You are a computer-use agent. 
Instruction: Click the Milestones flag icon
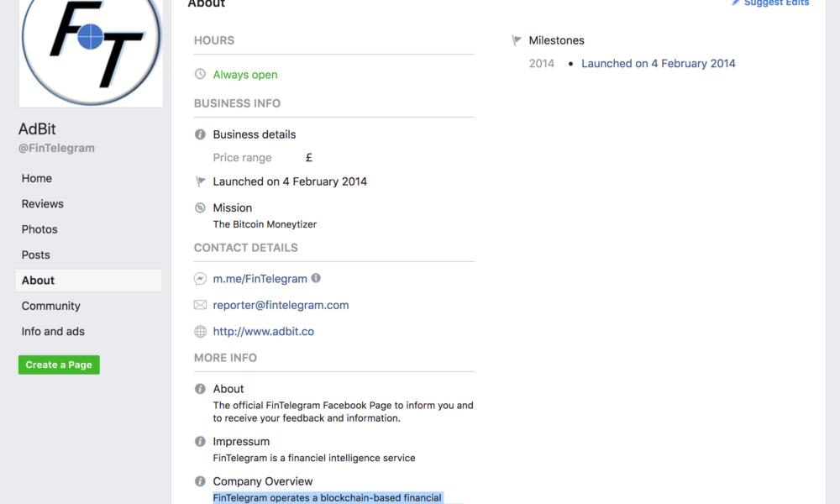tap(517, 40)
